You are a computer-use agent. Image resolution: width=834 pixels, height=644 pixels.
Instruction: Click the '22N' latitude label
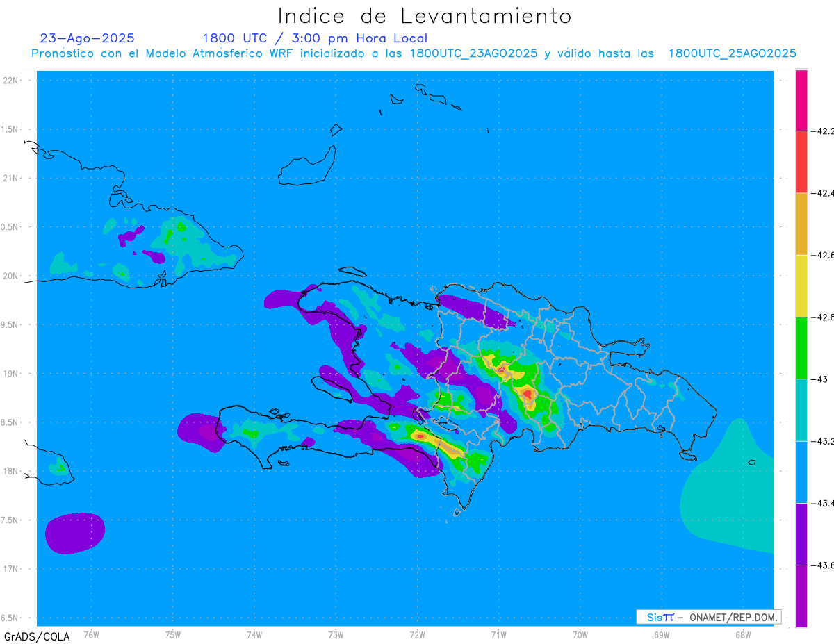(12, 80)
